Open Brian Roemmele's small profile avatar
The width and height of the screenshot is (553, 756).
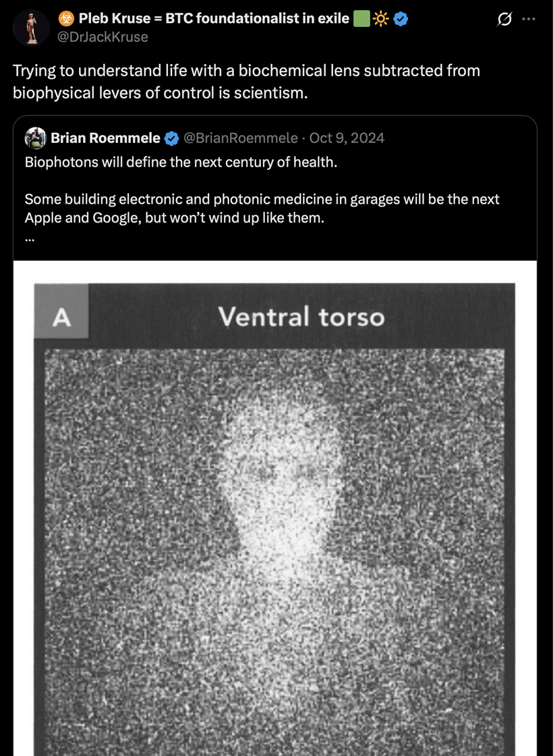[35, 138]
